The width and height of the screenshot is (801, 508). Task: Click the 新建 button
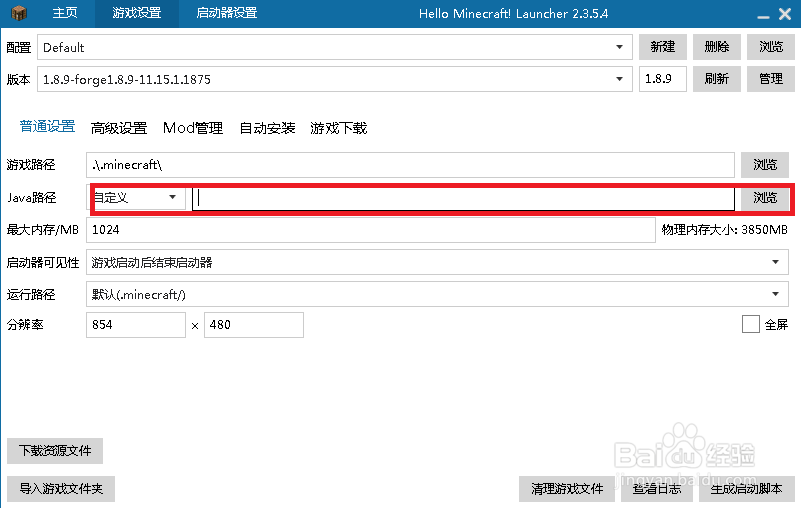pyautogui.click(x=663, y=47)
